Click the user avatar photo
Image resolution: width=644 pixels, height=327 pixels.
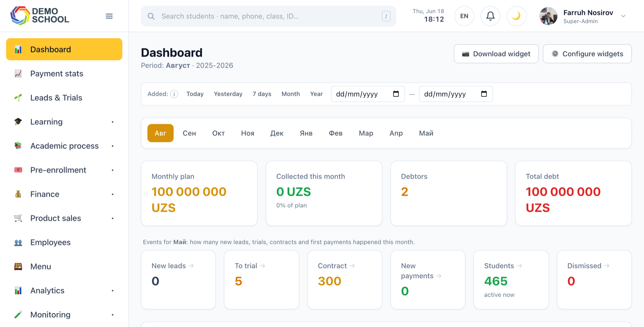click(x=548, y=16)
